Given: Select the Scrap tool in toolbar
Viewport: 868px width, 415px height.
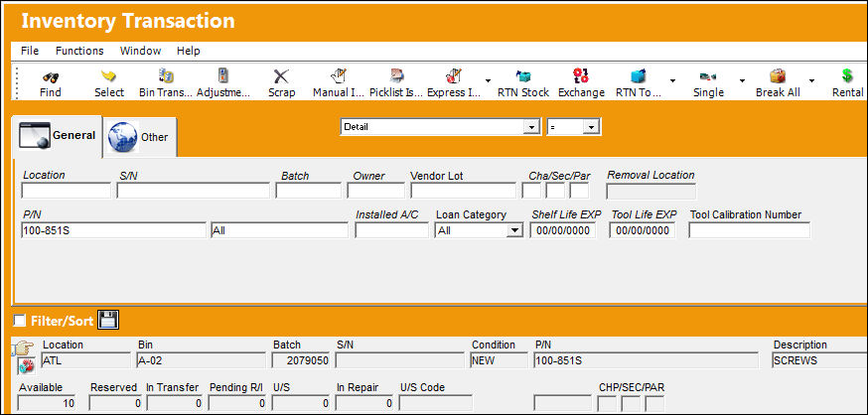Looking at the screenshot, I should click(x=282, y=76).
